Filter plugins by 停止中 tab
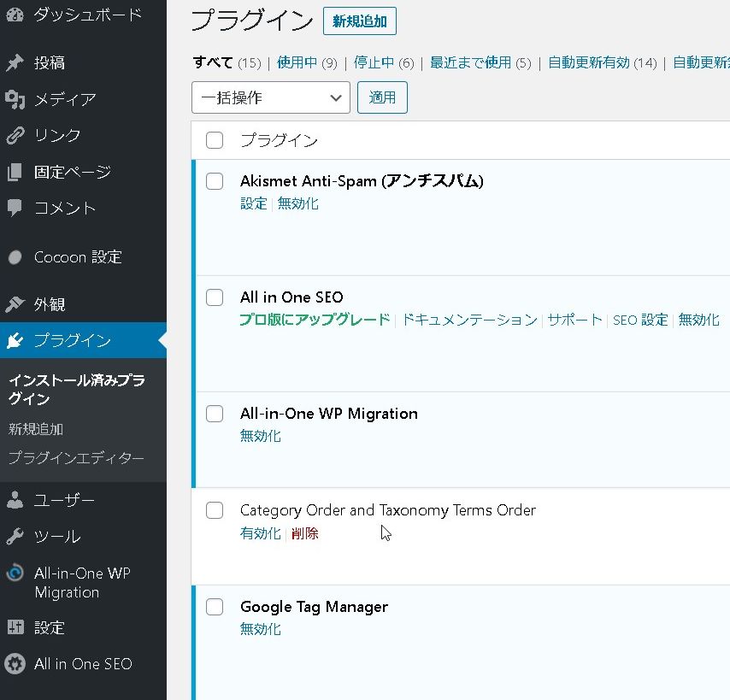The height and width of the screenshot is (700, 730). (x=374, y=62)
